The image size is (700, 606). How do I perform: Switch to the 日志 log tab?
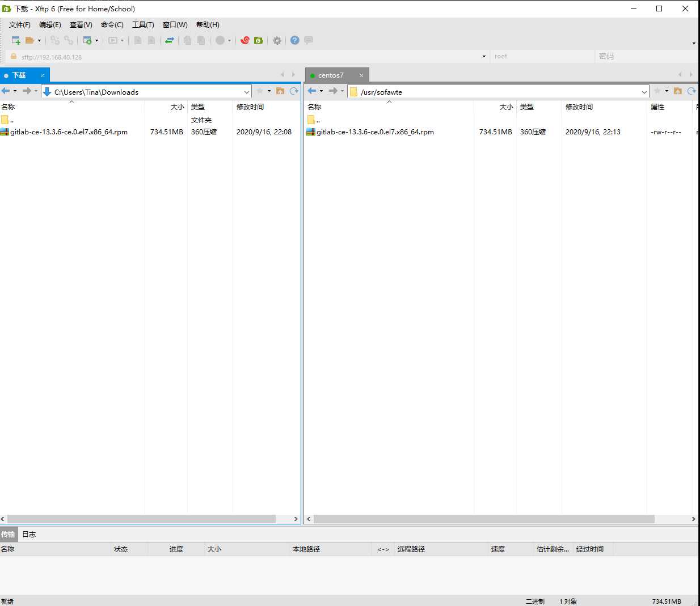pos(29,534)
